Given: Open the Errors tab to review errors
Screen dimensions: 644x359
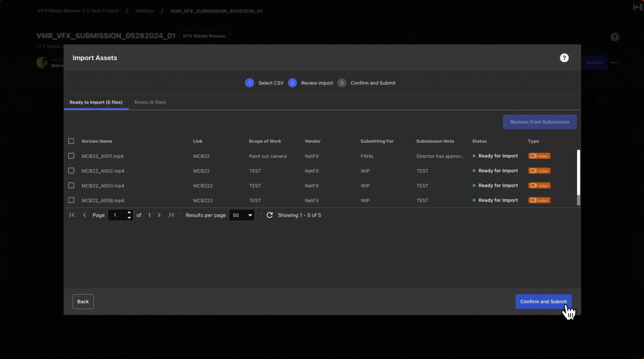Looking at the screenshot, I should pyautogui.click(x=150, y=102).
